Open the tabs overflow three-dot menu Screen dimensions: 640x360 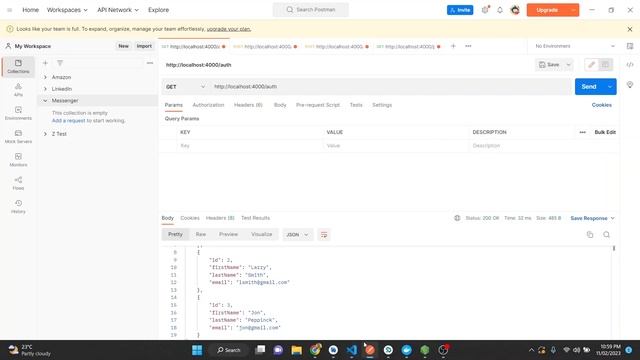tap(468, 46)
